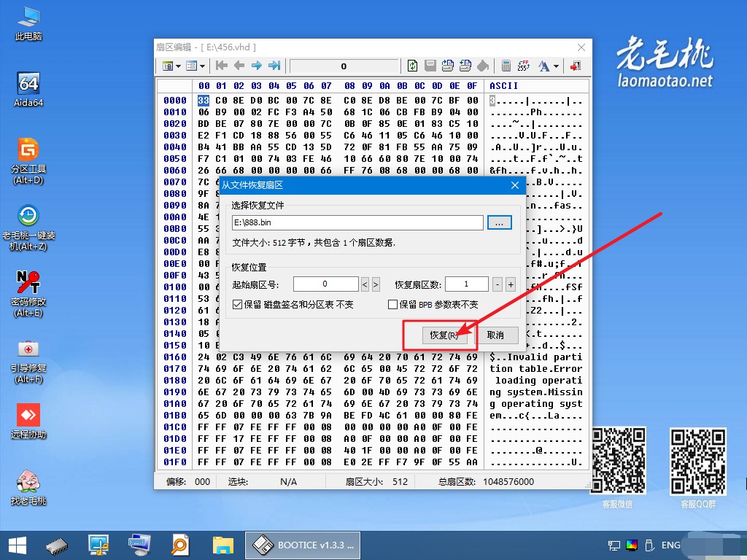The height and width of the screenshot is (560, 747).
Task: Click the USB device tray icon
Action: (649, 545)
